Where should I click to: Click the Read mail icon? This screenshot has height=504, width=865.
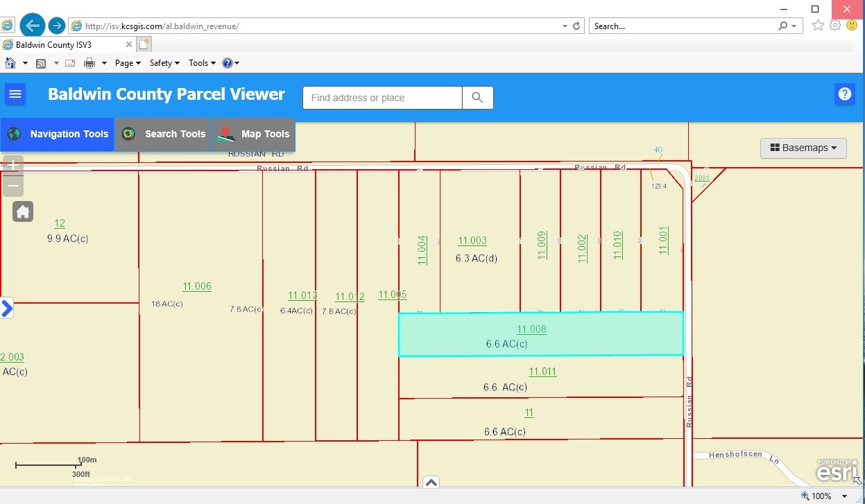70,63
